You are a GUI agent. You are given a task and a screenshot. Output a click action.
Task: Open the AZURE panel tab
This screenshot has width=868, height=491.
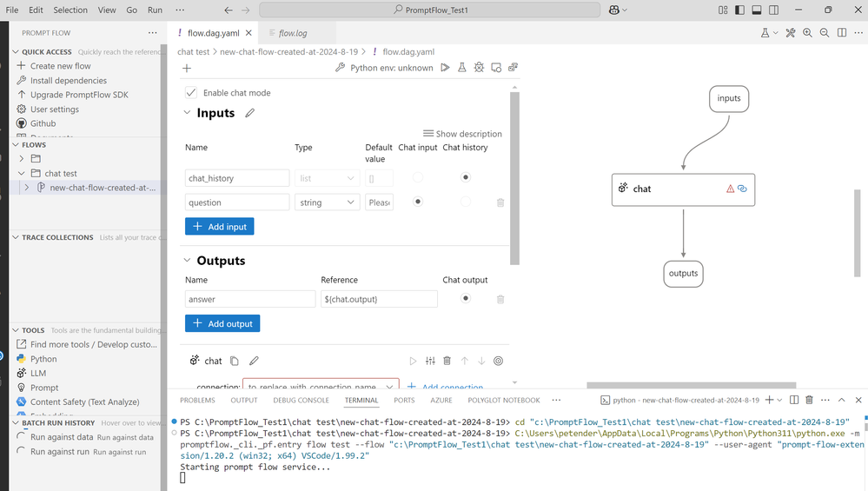click(441, 401)
